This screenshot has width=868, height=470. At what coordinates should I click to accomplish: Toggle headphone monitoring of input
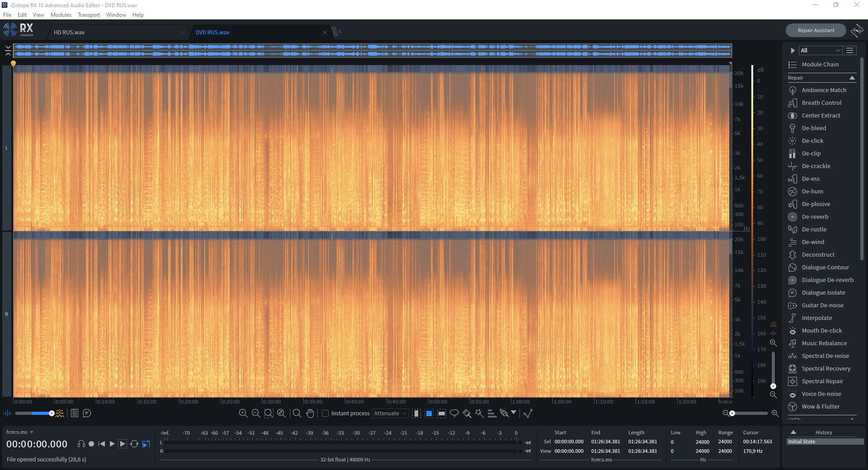point(81,444)
